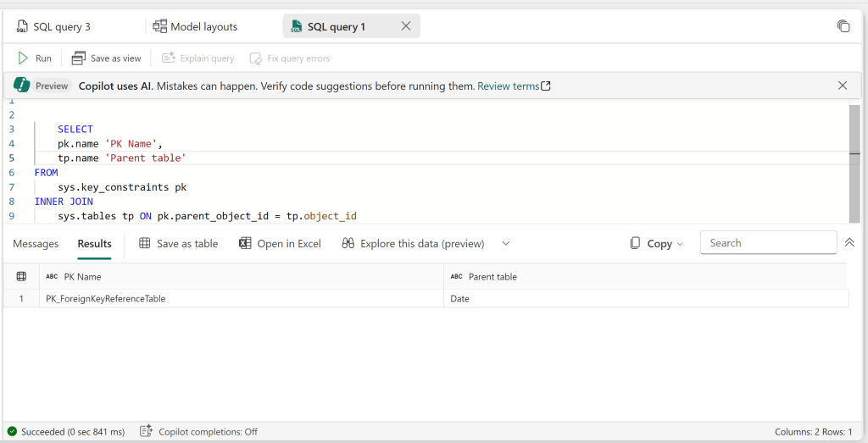Open the Review terms link

[x=514, y=86]
